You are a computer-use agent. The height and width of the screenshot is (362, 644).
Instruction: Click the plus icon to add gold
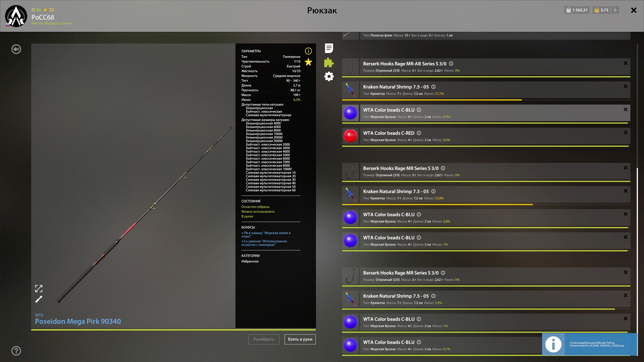[615, 10]
